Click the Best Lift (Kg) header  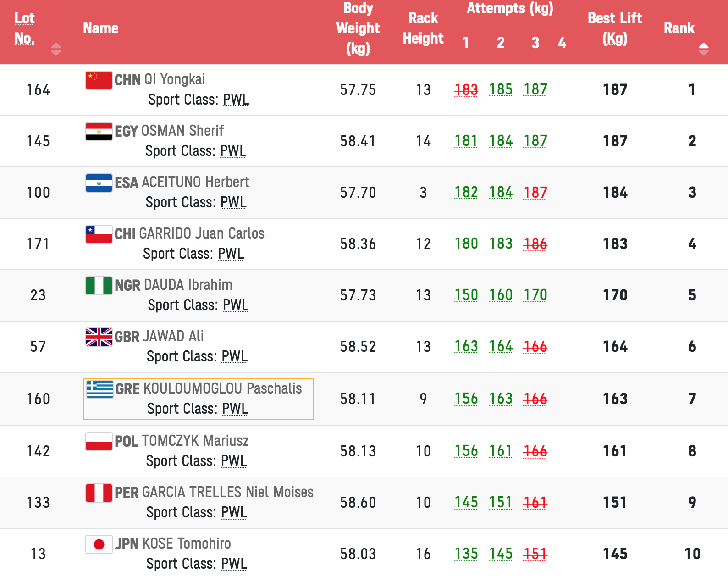pos(615,28)
